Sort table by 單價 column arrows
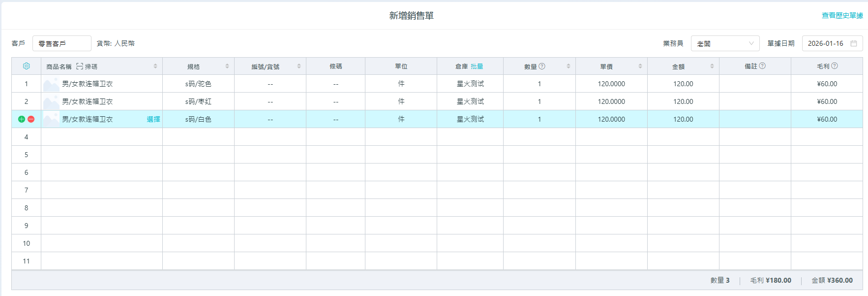The height and width of the screenshot is (296, 868). pos(640,66)
